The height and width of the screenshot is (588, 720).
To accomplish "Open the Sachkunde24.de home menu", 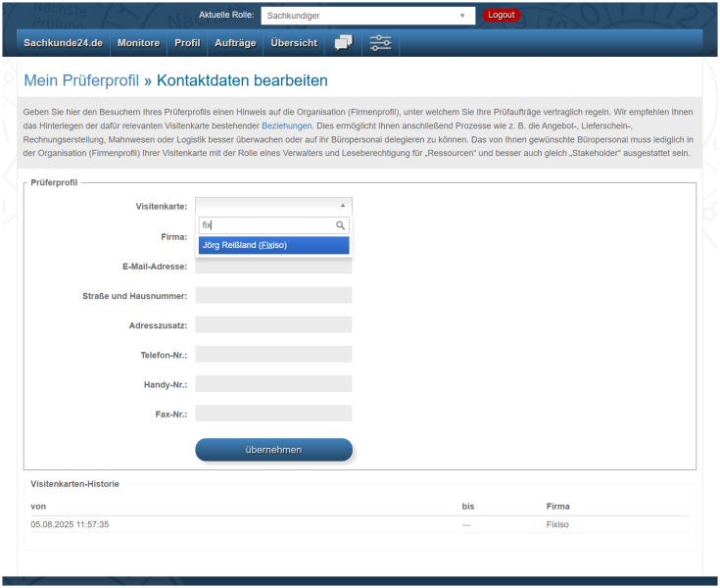I will pyautogui.click(x=63, y=43).
